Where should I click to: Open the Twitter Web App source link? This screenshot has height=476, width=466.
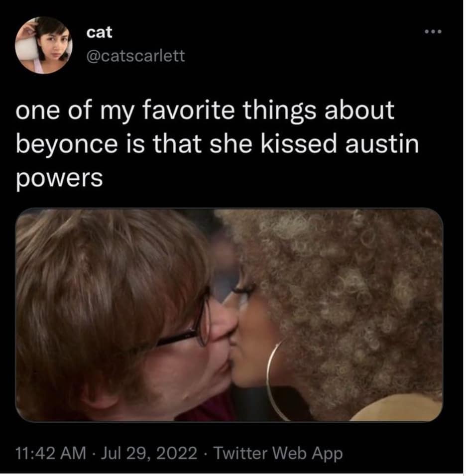(278, 454)
